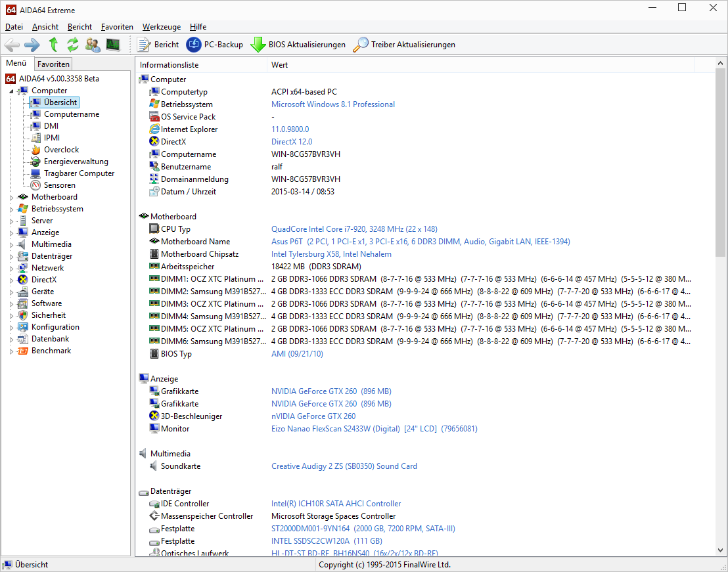Open the Werkzeuge menu

(x=162, y=27)
